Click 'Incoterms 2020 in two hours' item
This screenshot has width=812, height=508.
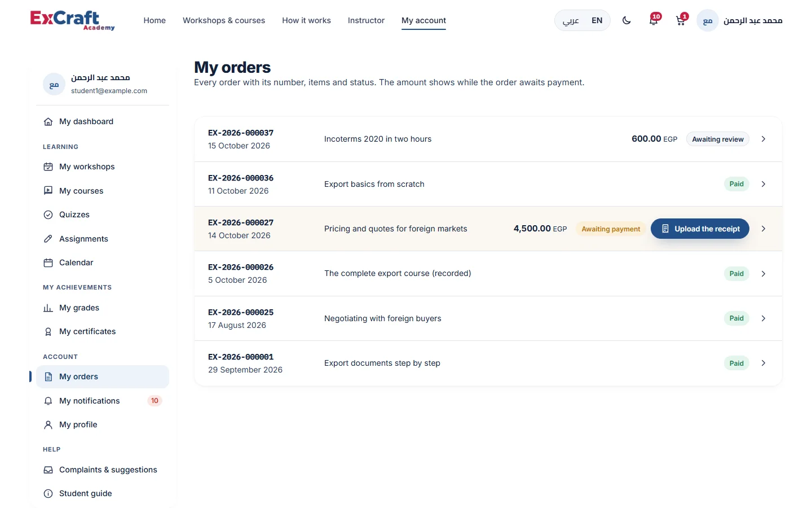click(x=378, y=139)
